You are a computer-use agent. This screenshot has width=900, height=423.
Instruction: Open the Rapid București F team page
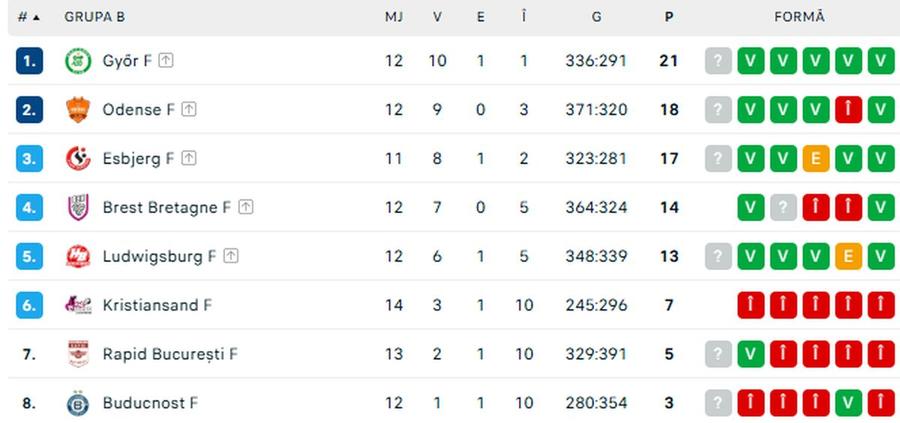[x=170, y=354]
